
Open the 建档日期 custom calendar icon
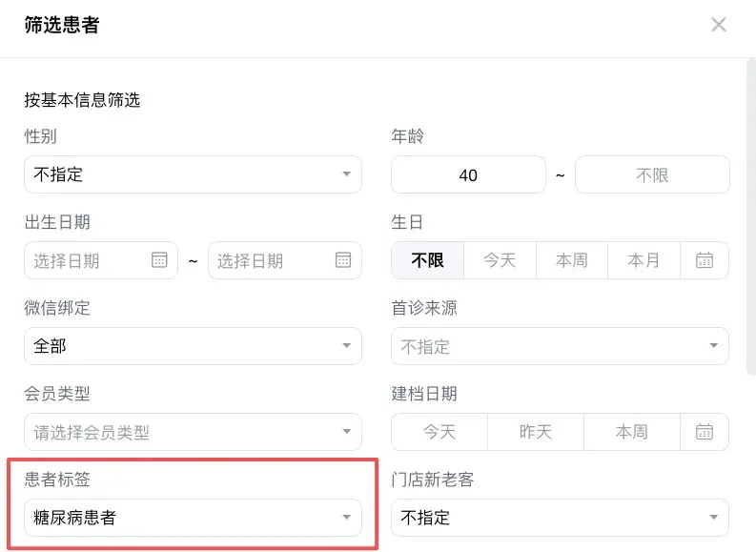pos(705,432)
